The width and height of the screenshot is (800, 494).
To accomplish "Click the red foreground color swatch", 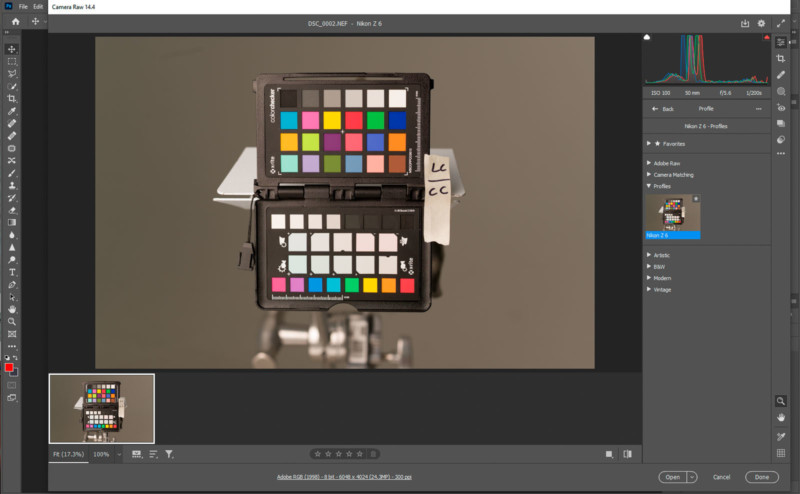I will 9,367.
